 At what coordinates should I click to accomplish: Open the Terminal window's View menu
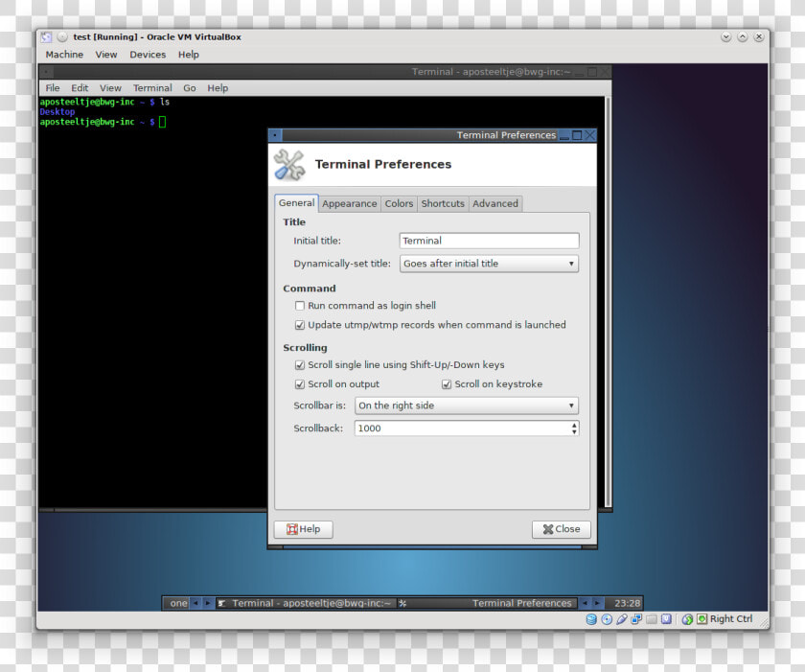[110, 88]
